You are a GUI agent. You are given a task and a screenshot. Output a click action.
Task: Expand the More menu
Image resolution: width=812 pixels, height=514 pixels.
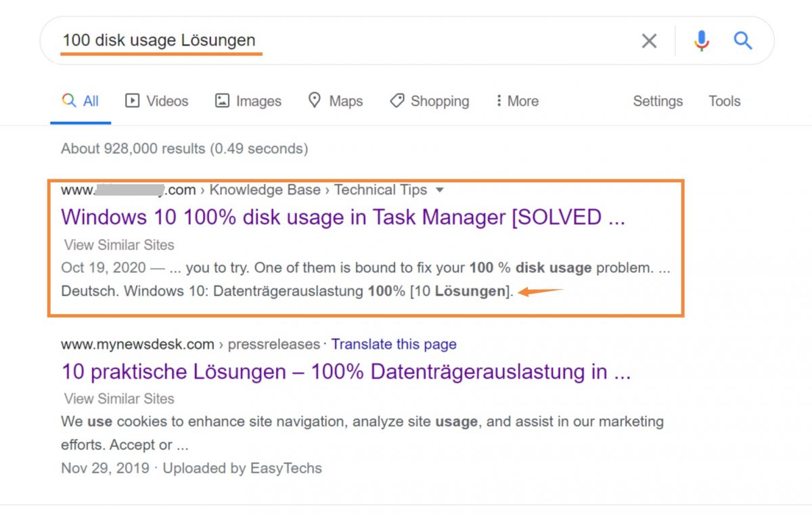(x=517, y=102)
